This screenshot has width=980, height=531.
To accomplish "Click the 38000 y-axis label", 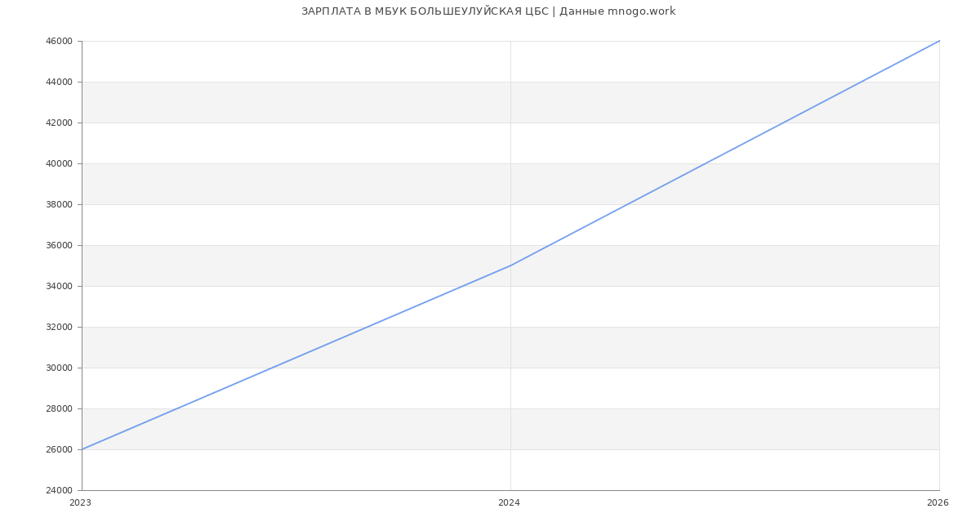I will pos(59,204).
